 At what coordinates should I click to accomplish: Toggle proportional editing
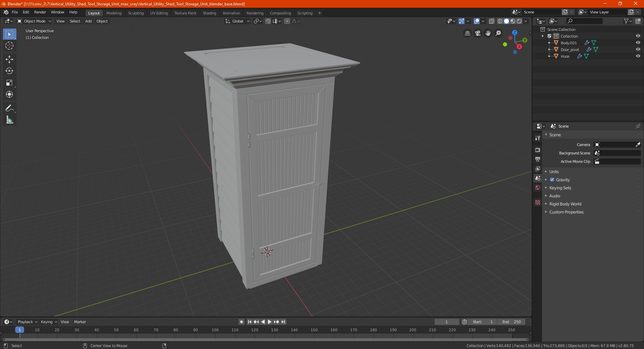[287, 21]
